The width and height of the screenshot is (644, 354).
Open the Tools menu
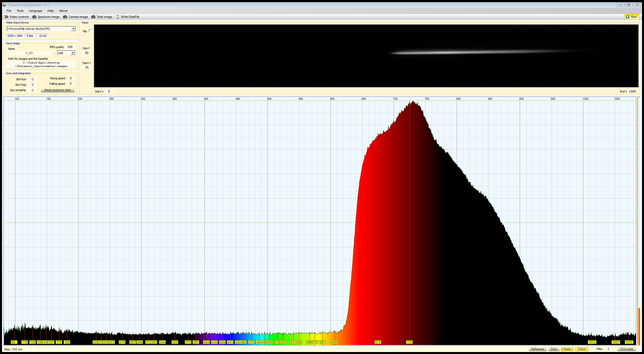[20, 11]
